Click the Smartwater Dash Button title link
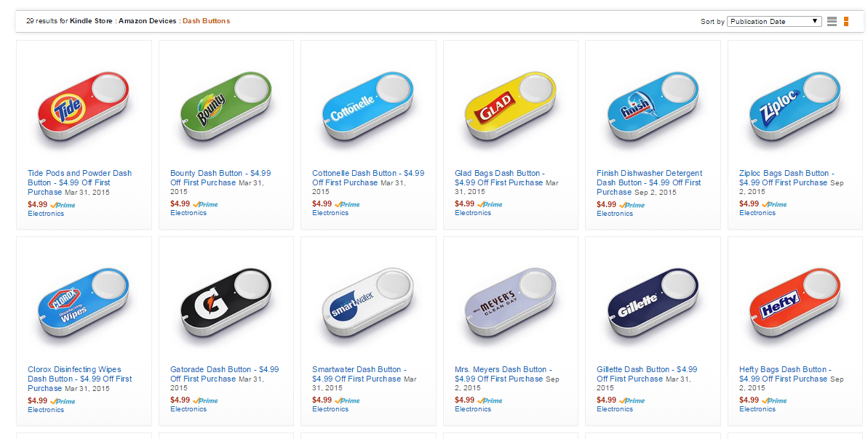868x439 pixels. point(357,369)
